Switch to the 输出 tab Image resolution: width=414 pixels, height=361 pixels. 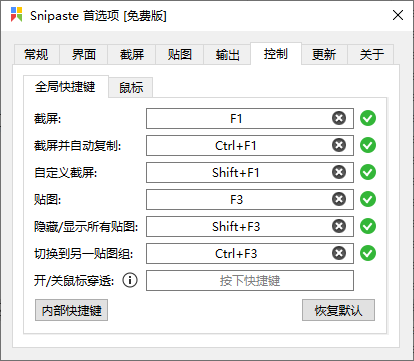227,54
